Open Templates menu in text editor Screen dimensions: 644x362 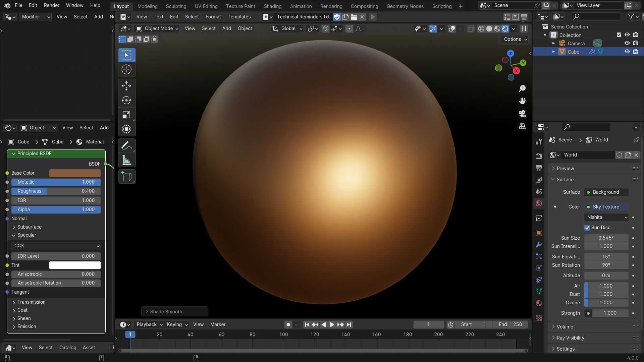click(x=239, y=17)
